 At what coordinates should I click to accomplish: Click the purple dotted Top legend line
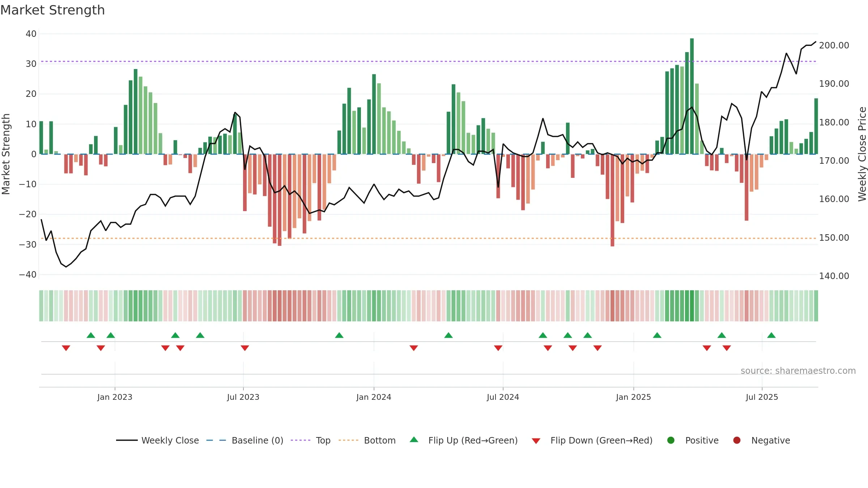pos(301,440)
